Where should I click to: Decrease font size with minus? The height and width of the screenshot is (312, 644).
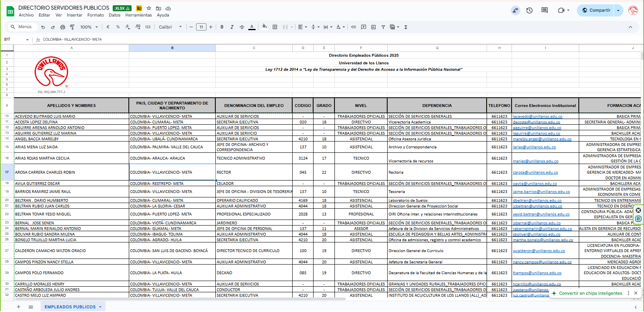tap(191, 27)
